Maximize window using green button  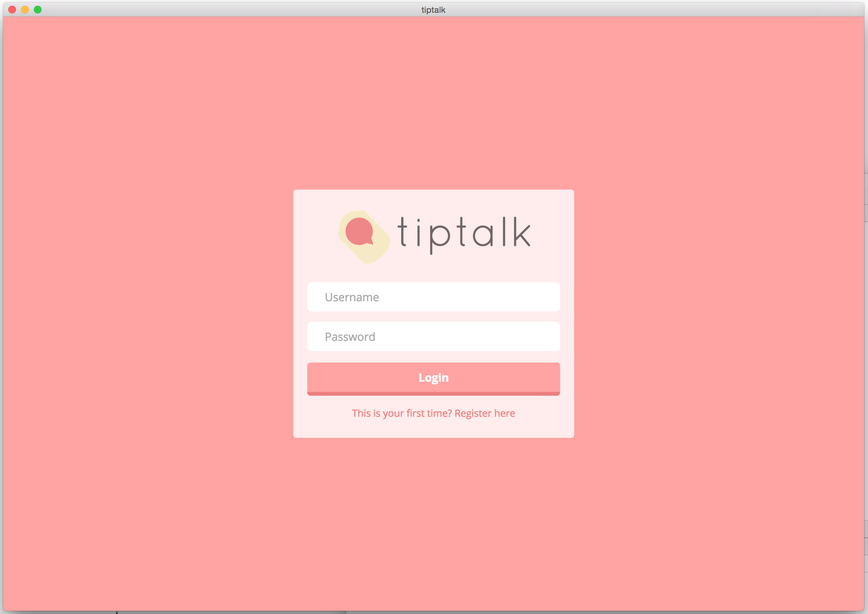point(37,10)
